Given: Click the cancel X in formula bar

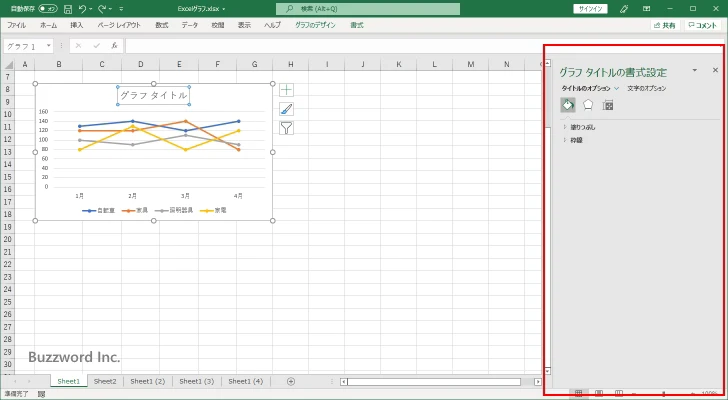Looking at the screenshot, I should coord(78,45).
